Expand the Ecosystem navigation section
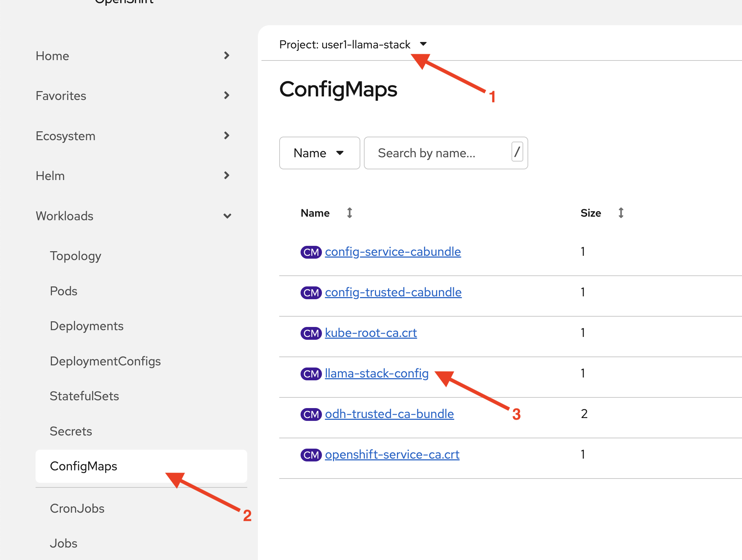The height and width of the screenshot is (560, 742). [x=227, y=136]
